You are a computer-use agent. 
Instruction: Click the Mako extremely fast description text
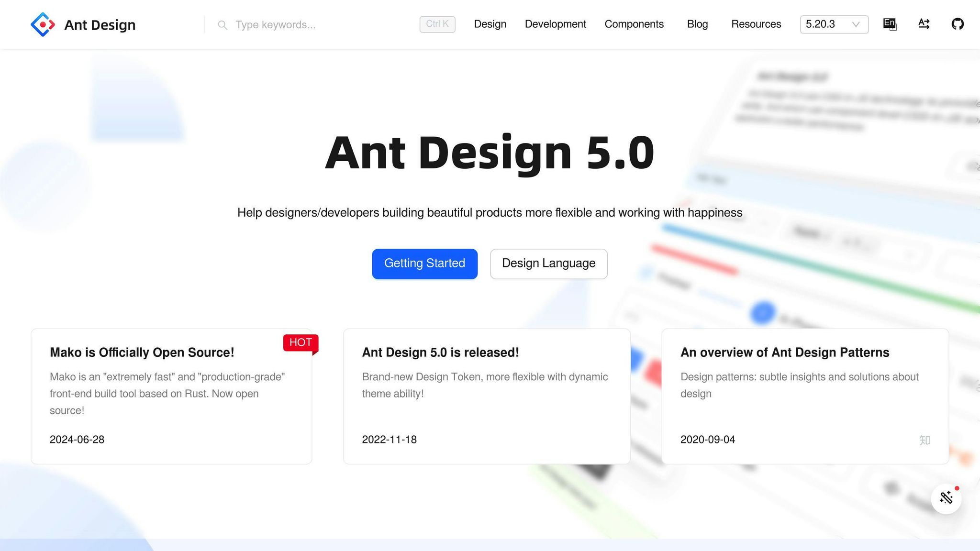pyautogui.click(x=167, y=394)
